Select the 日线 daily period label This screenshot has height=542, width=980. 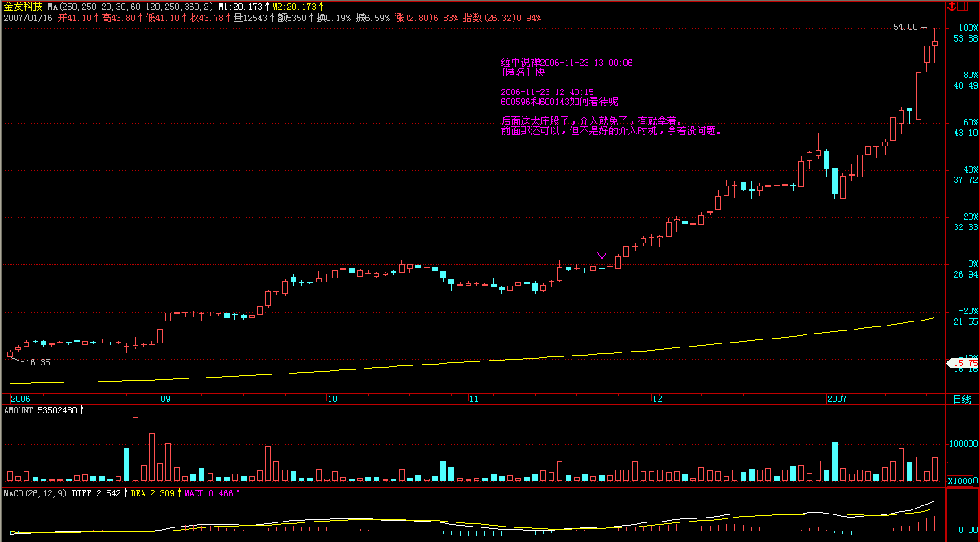click(962, 399)
